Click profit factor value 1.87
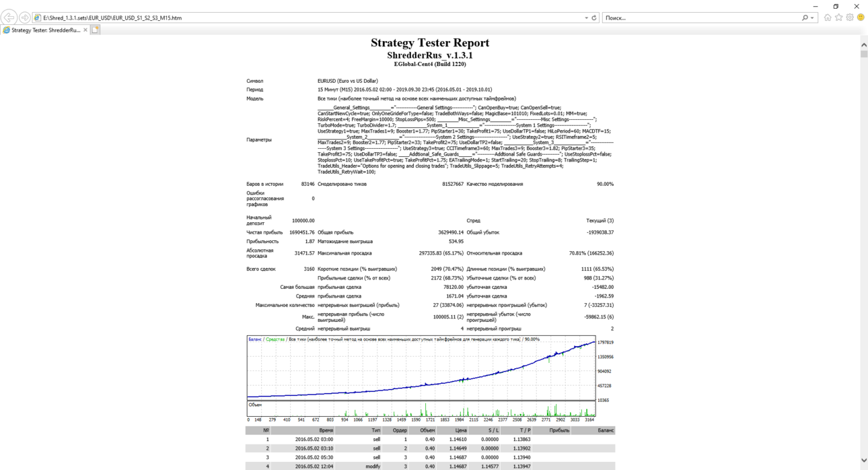The image size is (868, 470). pos(310,241)
